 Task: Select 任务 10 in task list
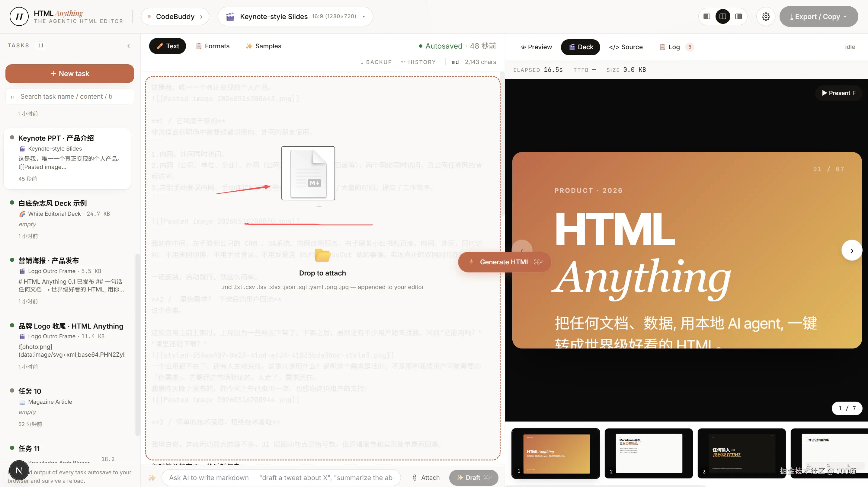tap(67, 407)
